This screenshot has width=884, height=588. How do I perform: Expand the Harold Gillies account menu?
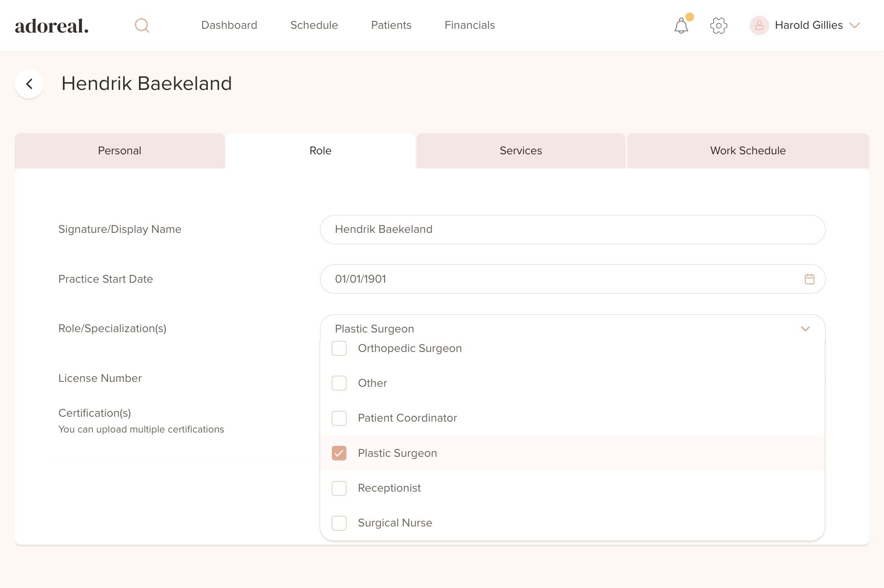[854, 26]
